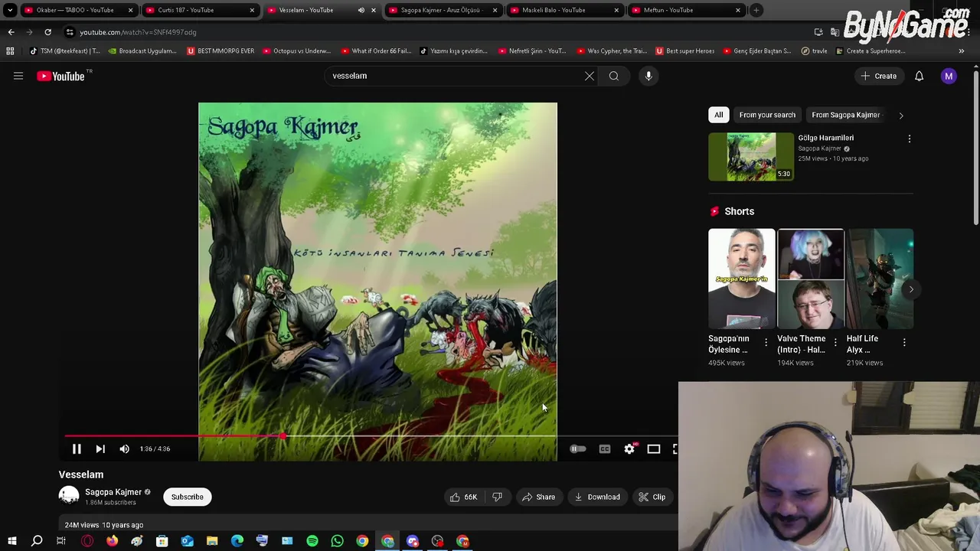Like the Vesselam video
The height and width of the screenshot is (551, 980).
(x=464, y=497)
